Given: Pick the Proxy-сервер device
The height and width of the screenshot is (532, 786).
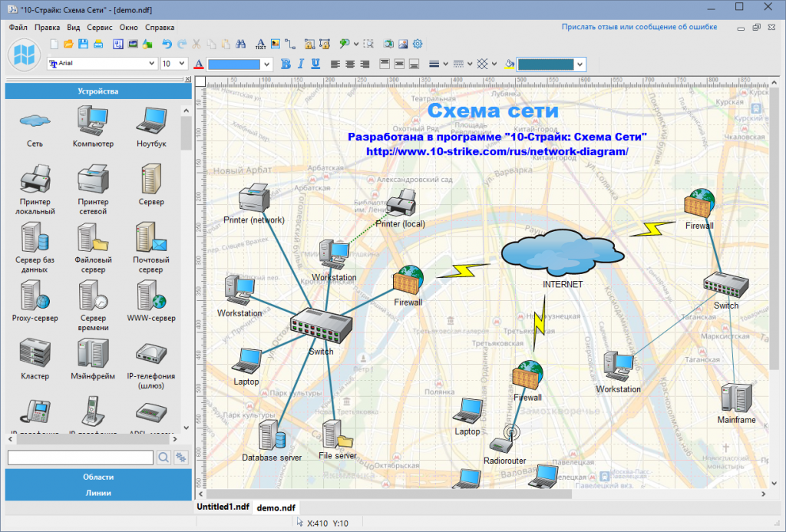Looking at the screenshot, I should pyautogui.click(x=35, y=301).
